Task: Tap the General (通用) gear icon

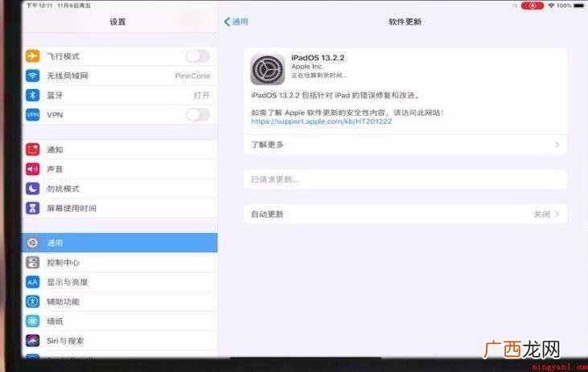Action: coord(33,243)
